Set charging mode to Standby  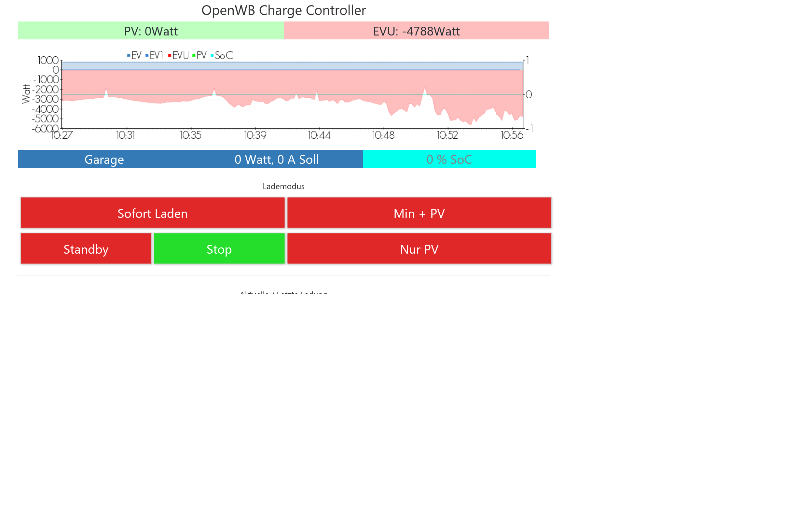pyautogui.click(x=86, y=249)
